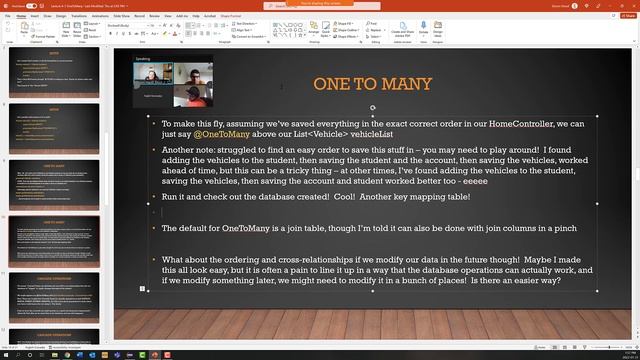This screenshot has width=640, height=360.
Task: Open the Shape Outline dropdown
Action: coord(346,30)
